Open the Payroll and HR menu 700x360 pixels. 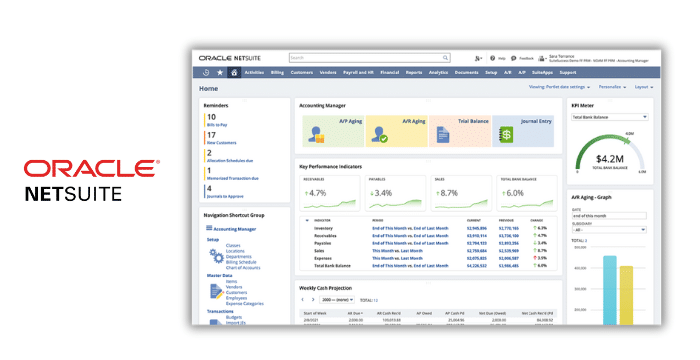tap(358, 72)
